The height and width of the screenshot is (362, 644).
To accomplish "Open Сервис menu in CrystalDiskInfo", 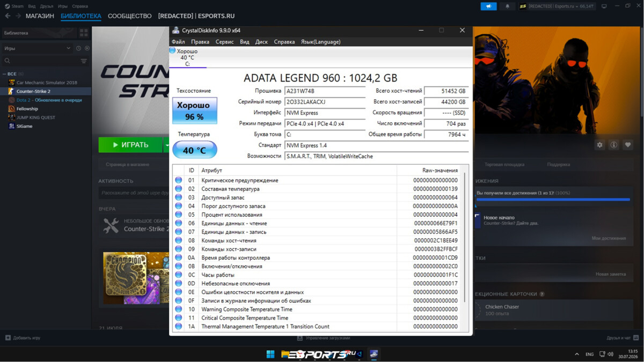I will coord(224,42).
